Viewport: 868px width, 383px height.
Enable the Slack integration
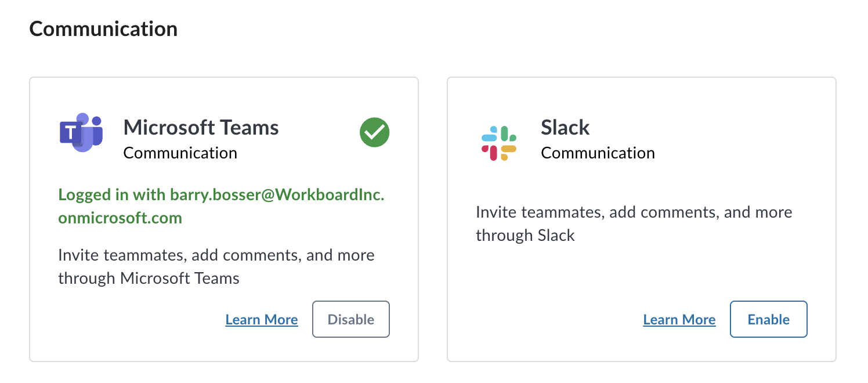pos(769,319)
